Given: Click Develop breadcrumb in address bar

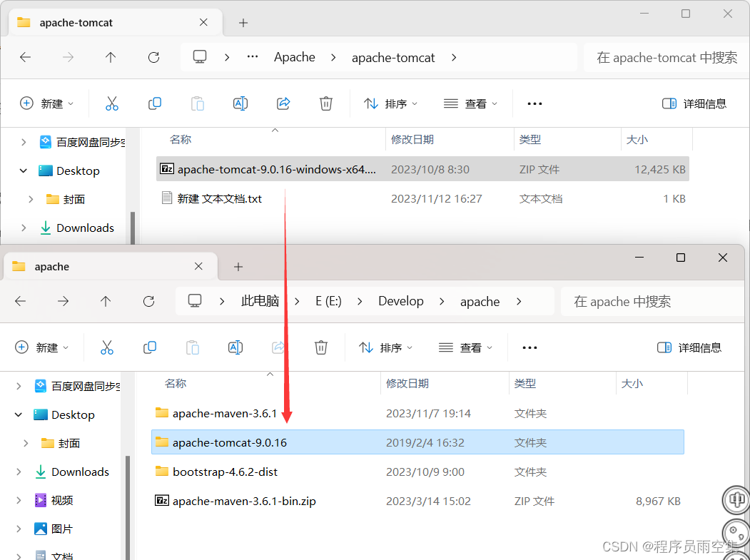Looking at the screenshot, I should (401, 301).
